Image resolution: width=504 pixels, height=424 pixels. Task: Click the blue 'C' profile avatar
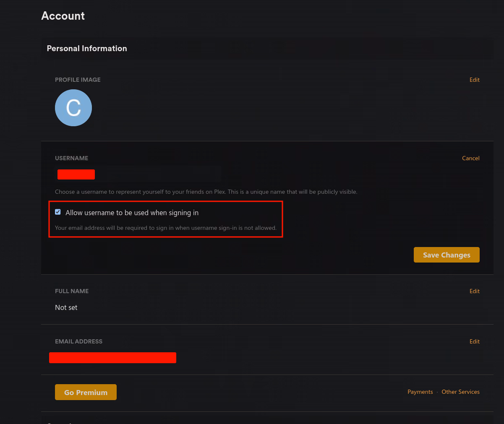point(73,108)
